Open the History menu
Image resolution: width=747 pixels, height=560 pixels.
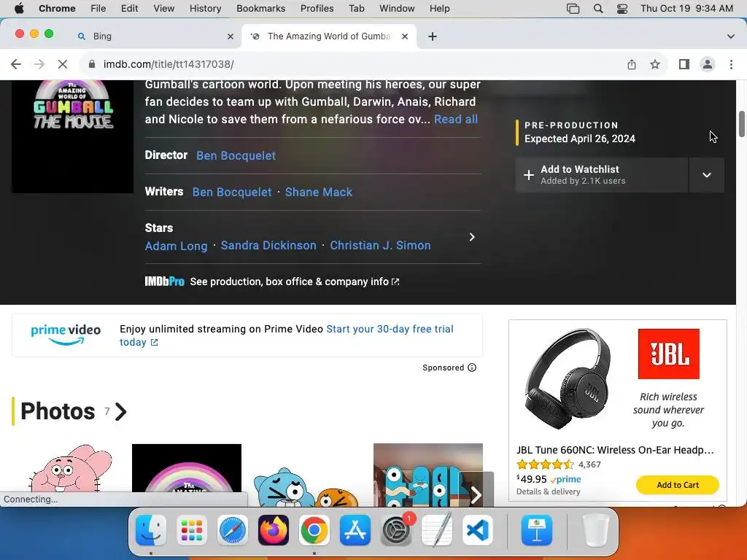(x=205, y=9)
